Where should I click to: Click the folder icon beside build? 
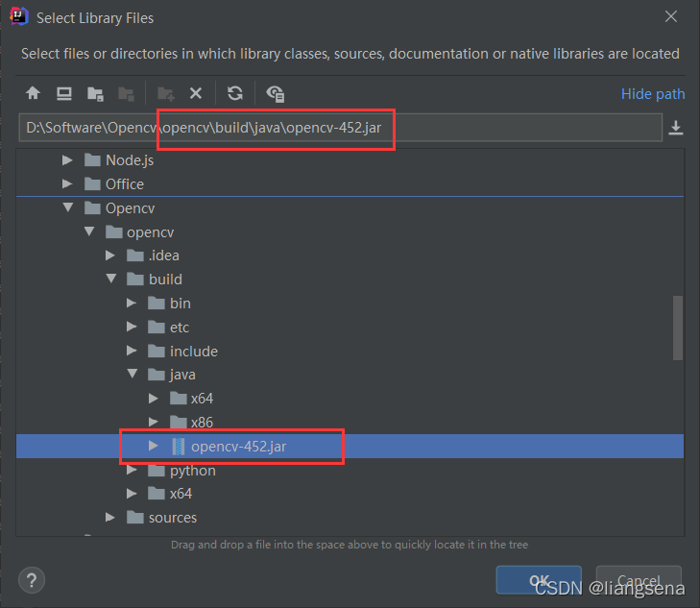(135, 279)
